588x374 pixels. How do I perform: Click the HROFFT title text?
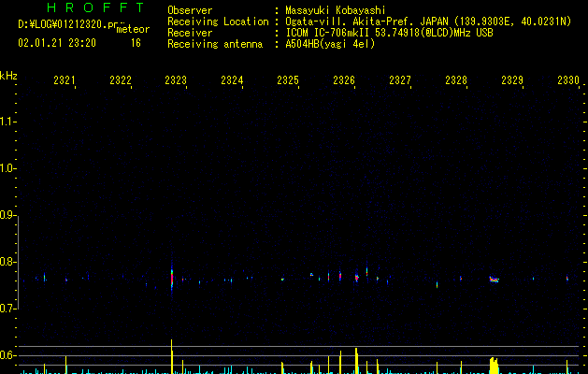click(95, 7)
